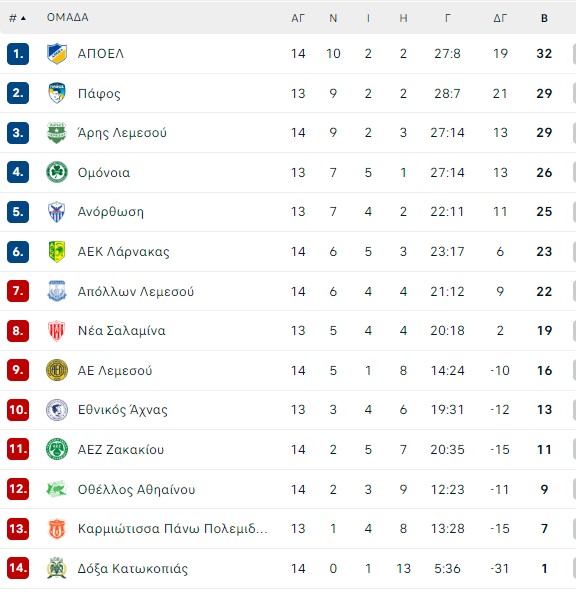Click the Ομόνοια shamrock logo
Image resolution: width=576 pixels, height=592 pixels.
[57, 172]
